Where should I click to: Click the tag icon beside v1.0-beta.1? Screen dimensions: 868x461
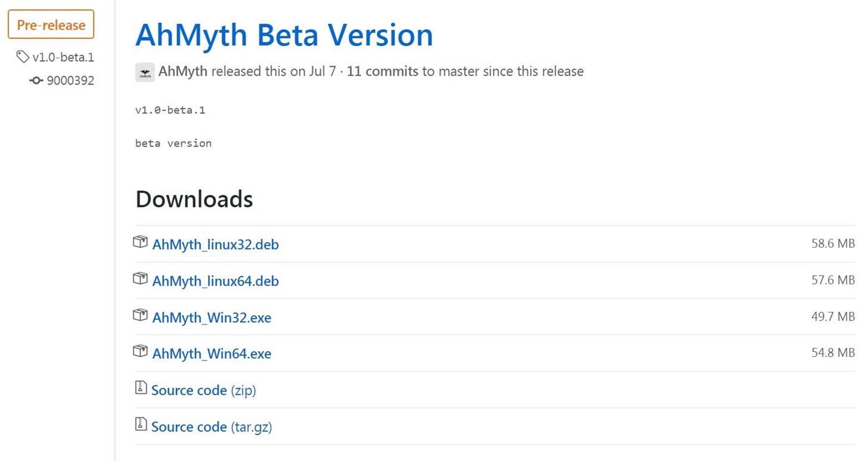point(23,57)
